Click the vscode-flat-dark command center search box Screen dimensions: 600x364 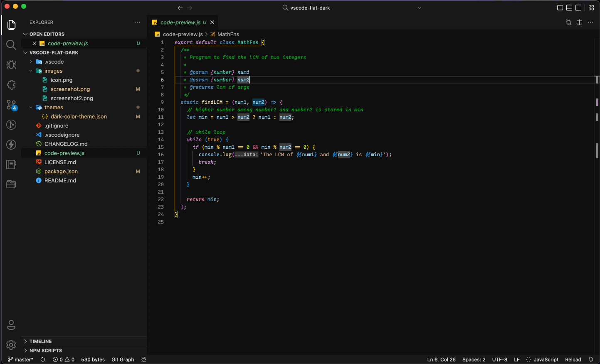tap(352, 8)
